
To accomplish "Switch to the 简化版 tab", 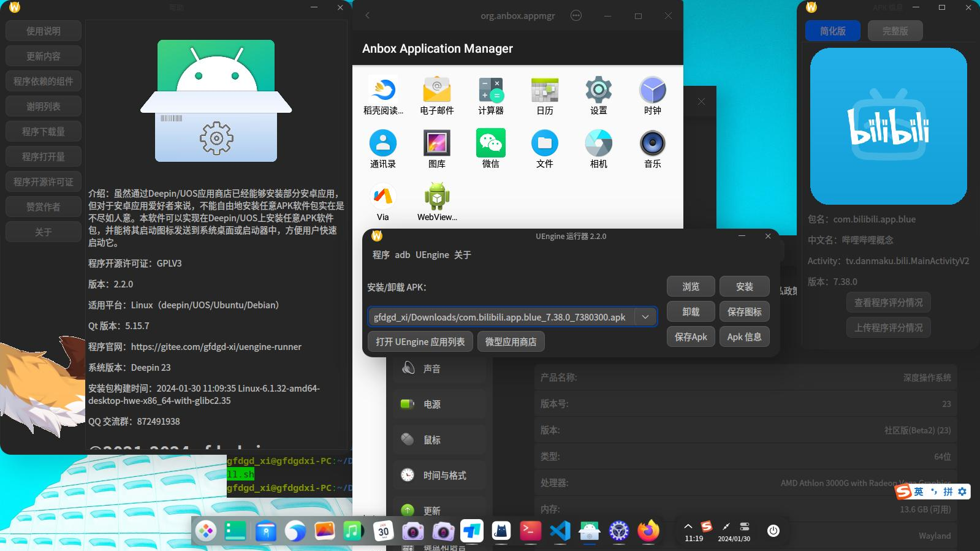I will (x=833, y=31).
